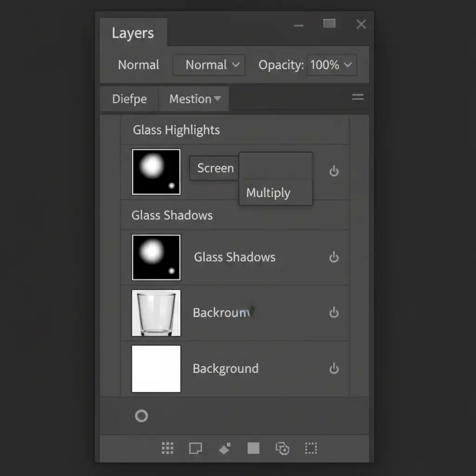Click the sticky note icon in bottom toolbar
Screen dimensions: 476x476
tap(196, 448)
